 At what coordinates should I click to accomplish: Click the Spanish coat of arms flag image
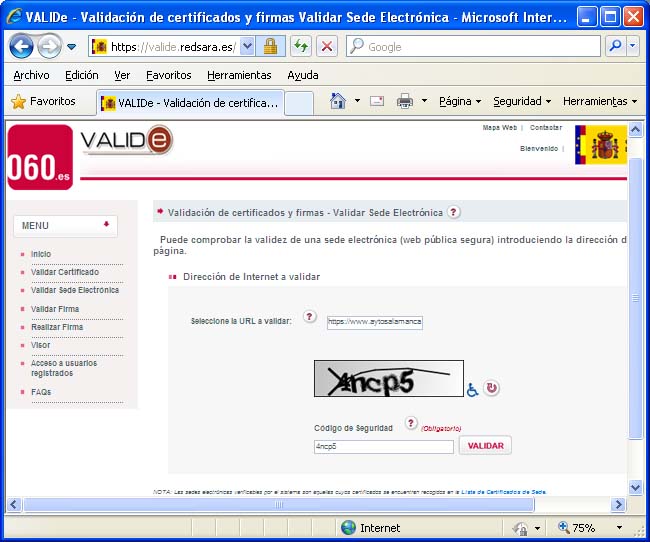point(601,145)
